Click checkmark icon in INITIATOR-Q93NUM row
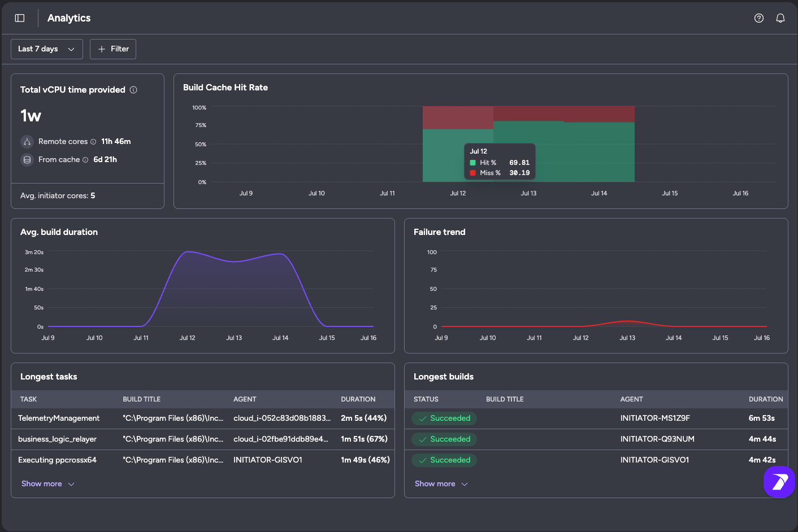798x532 pixels. (423, 439)
